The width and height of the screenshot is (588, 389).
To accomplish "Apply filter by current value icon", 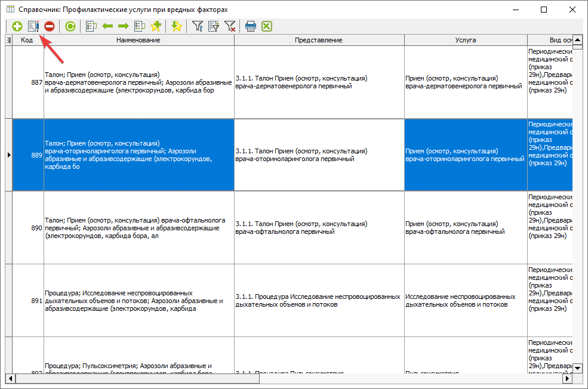I will pos(214,26).
